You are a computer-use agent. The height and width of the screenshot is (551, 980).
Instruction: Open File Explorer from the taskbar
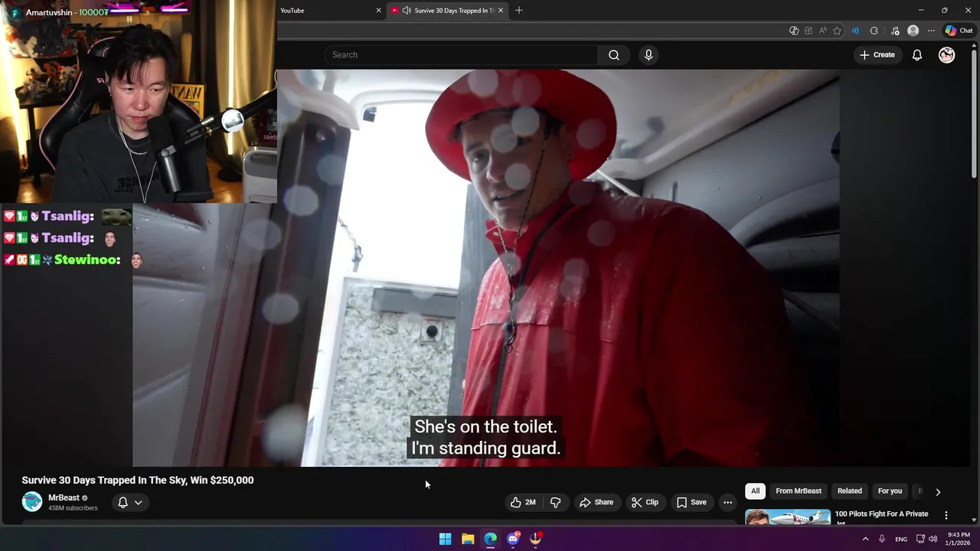468,539
